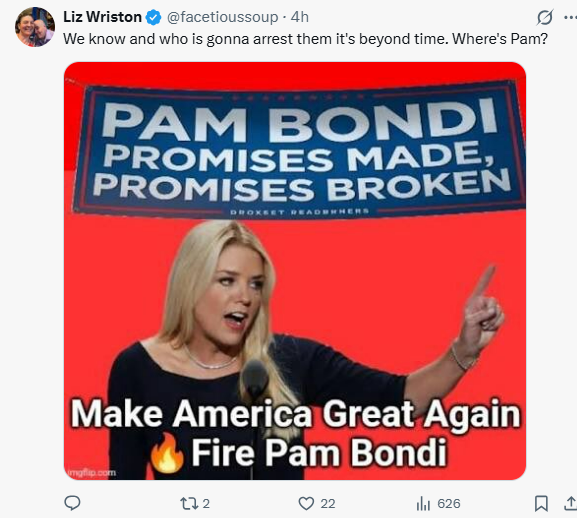Image resolution: width=577 pixels, height=518 pixels.
Task: Click the repost arrows icon
Action: point(189,503)
